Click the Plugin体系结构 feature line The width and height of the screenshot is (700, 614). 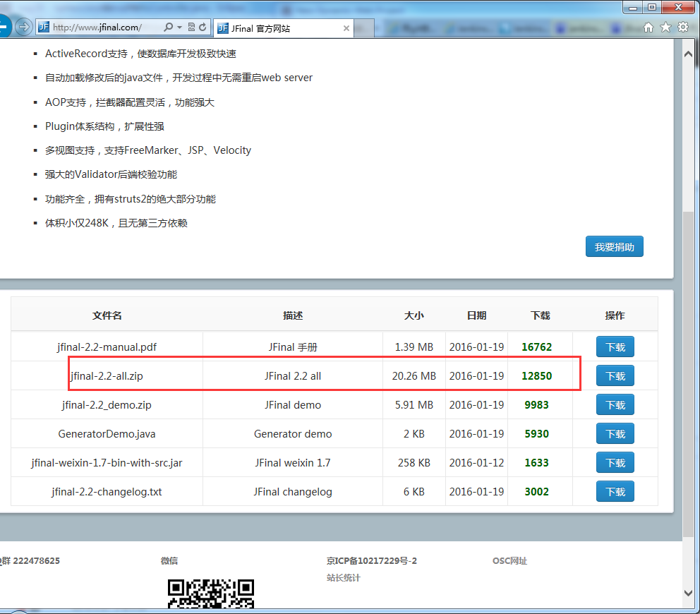(104, 126)
